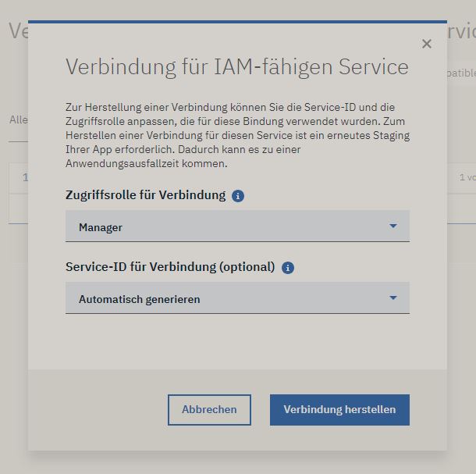Click the caret arrow in Manager field
This screenshot has width=476, height=474.
pyautogui.click(x=393, y=226)
